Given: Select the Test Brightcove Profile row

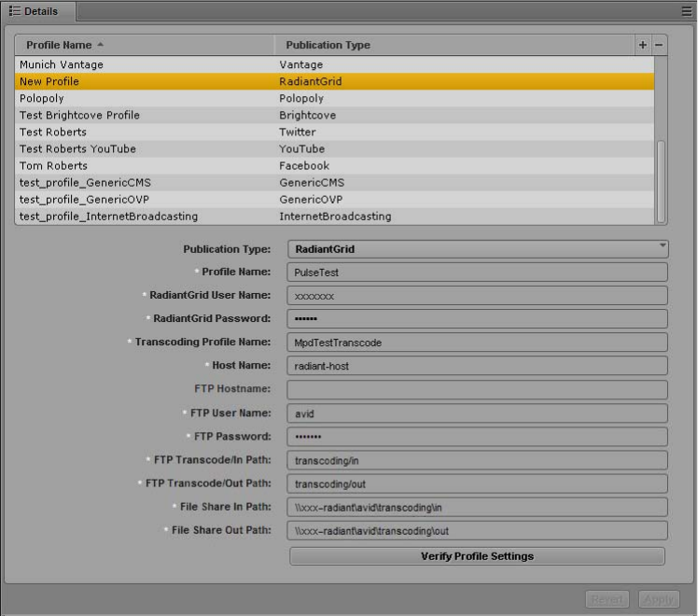Looking at the screenshot, I should (x=335, y=116).
